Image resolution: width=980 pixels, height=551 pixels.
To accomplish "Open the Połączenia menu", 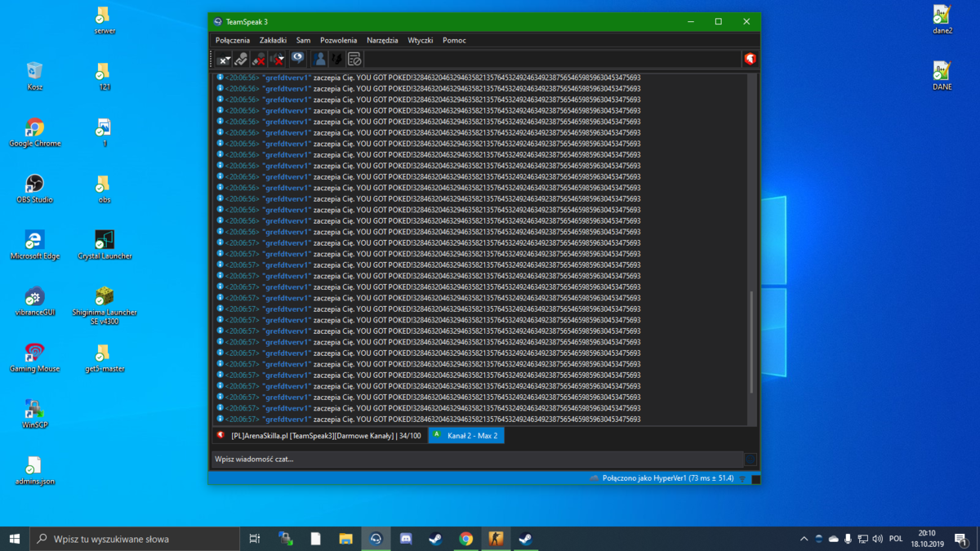I will coord(233,40).
